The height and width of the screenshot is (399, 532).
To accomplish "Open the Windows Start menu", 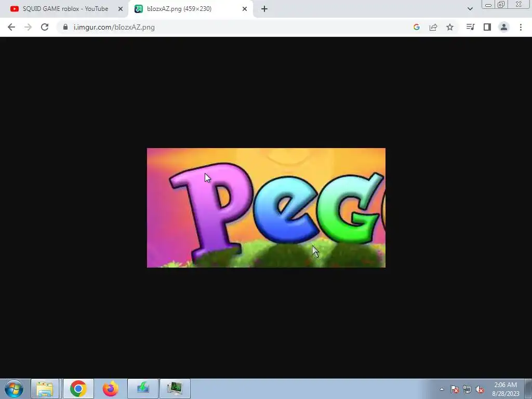I will tap(14, 389).
